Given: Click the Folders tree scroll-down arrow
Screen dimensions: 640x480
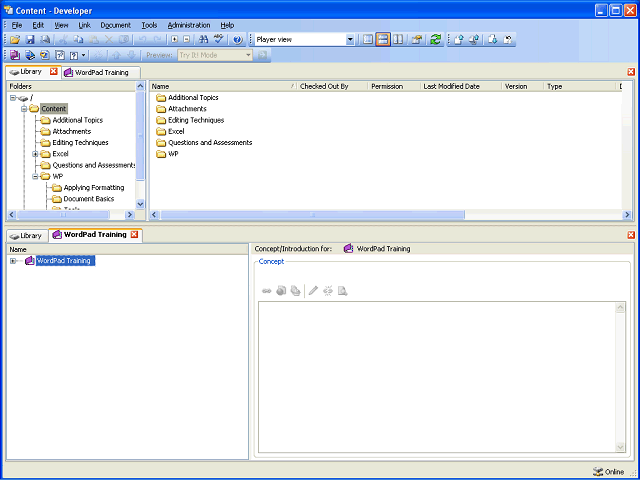Looking at the screenshot, I should point(140,204).
